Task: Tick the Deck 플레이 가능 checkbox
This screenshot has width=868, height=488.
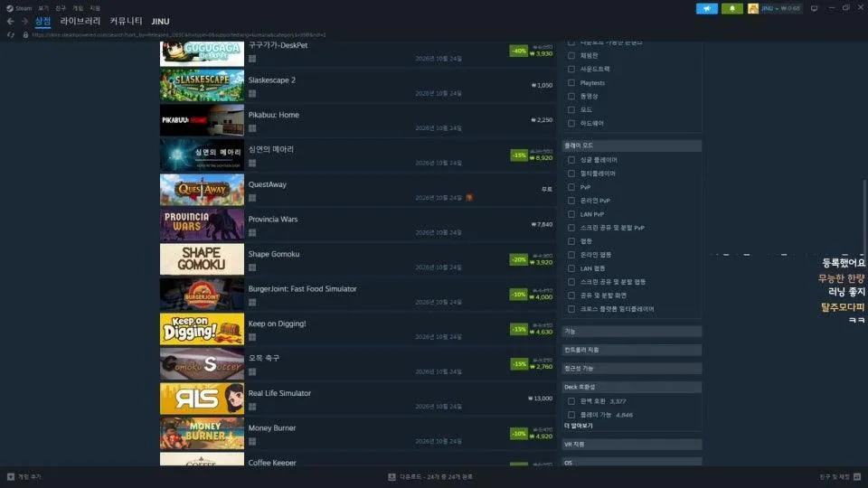Action: [x=571, y=415]
